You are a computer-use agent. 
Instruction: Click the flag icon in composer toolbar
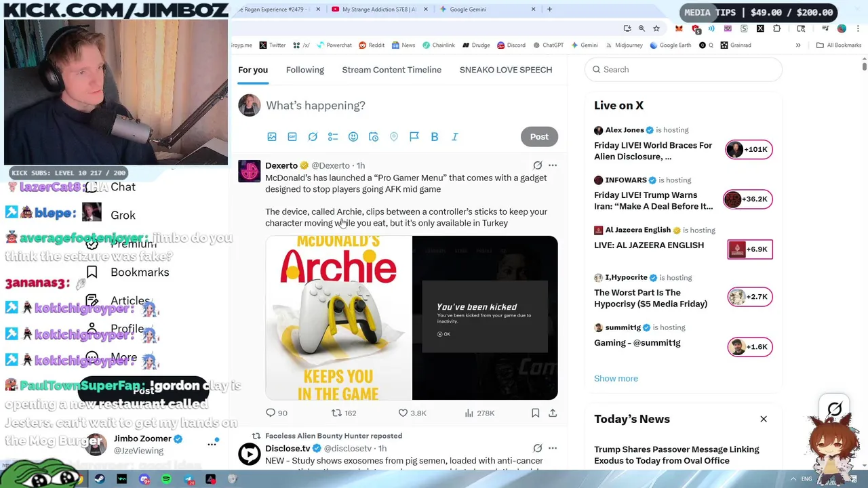click(414, 137)
